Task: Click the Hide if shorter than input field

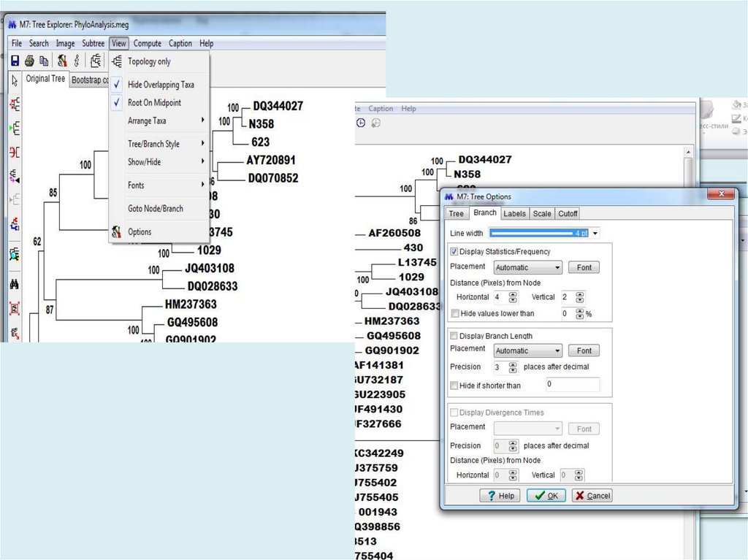Action: (572, 385)
